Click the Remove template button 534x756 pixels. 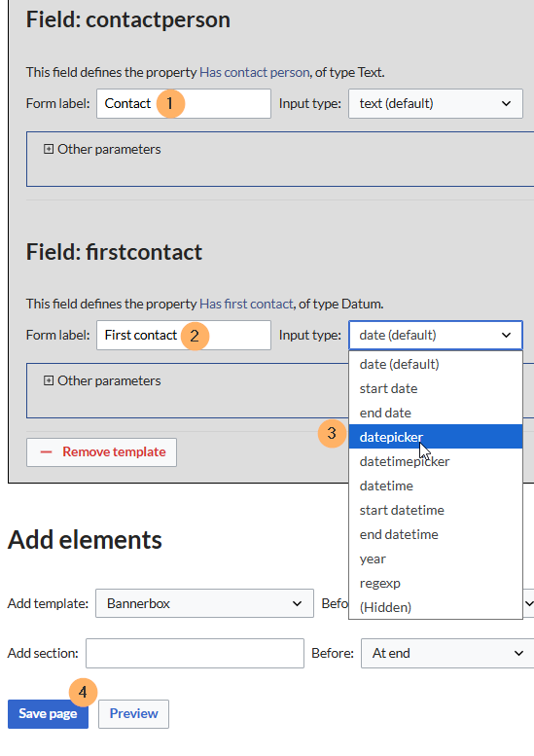(x=102, y=452)
